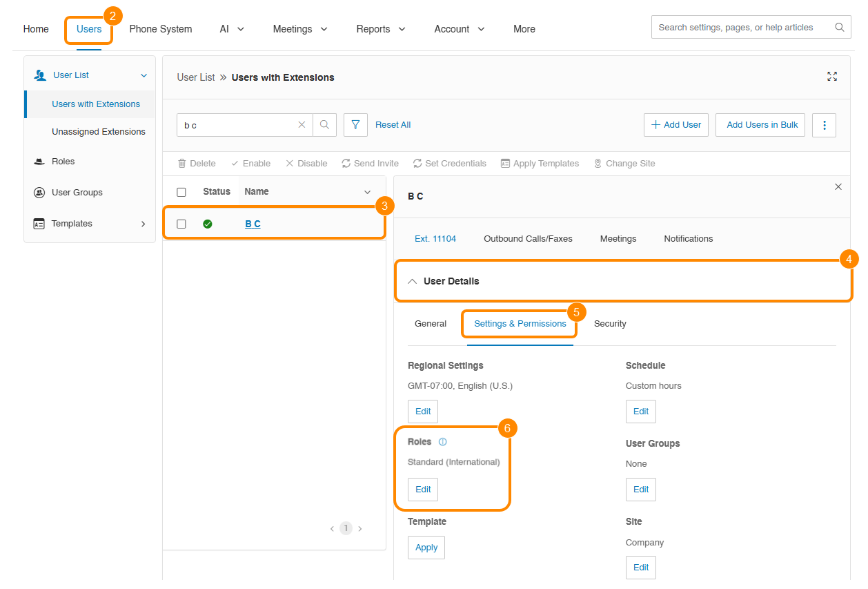Click the Roles info icon

click(x=443, y=442)
